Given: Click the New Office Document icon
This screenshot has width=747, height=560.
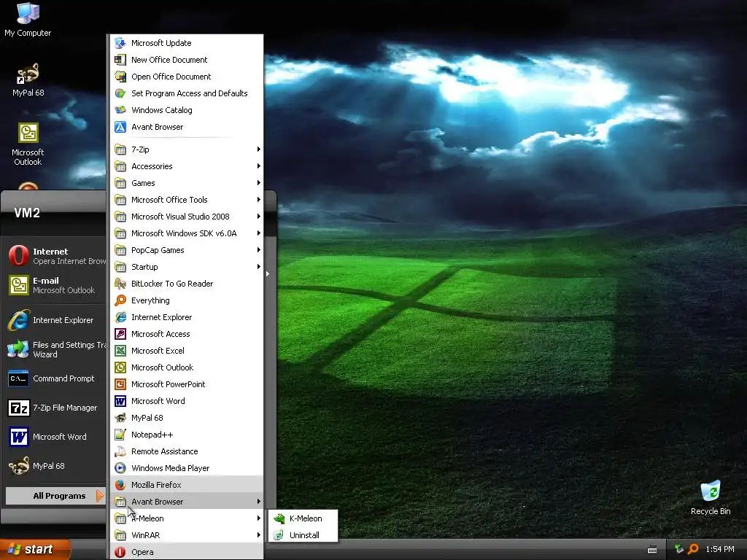Looking at the screenshot, I should pos(120,60).
